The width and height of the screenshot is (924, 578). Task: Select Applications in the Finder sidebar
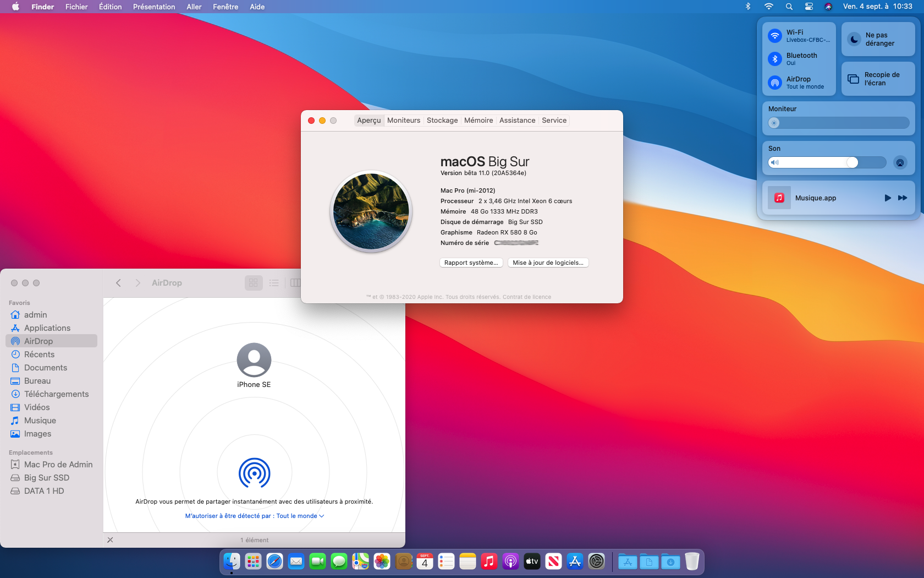52,328
